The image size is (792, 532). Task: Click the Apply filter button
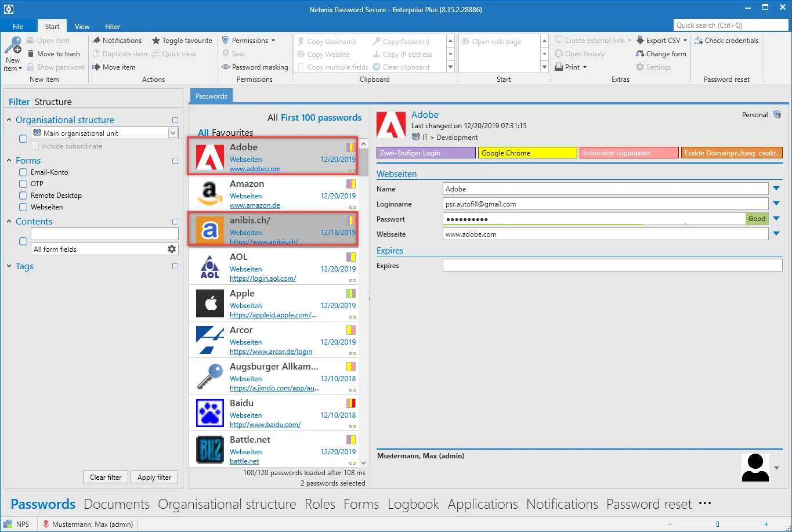(x=154, y=477)
